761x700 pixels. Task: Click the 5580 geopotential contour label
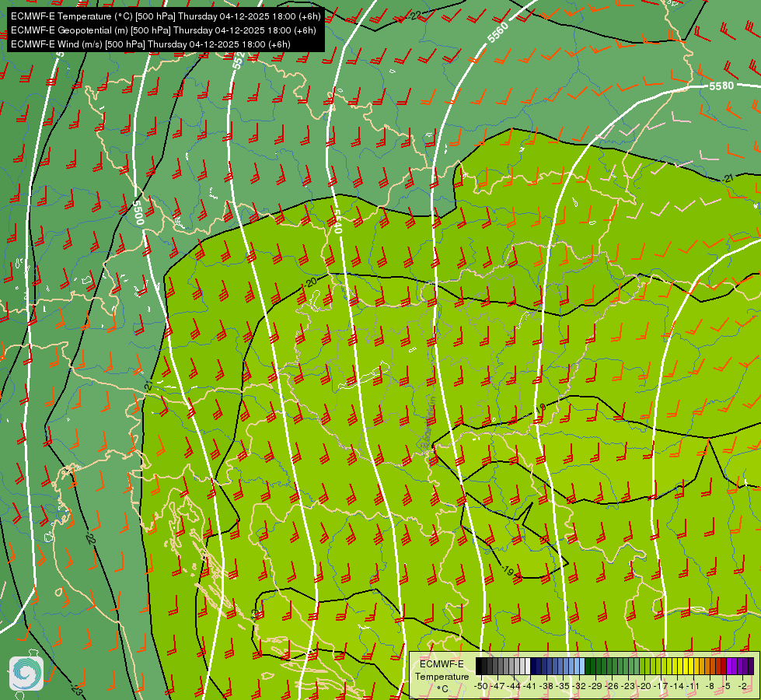click(x=721, y=86)
